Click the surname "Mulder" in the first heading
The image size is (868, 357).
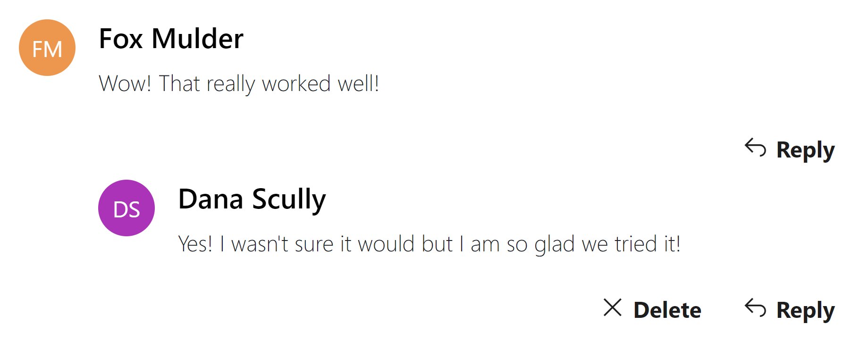point(198,38)
